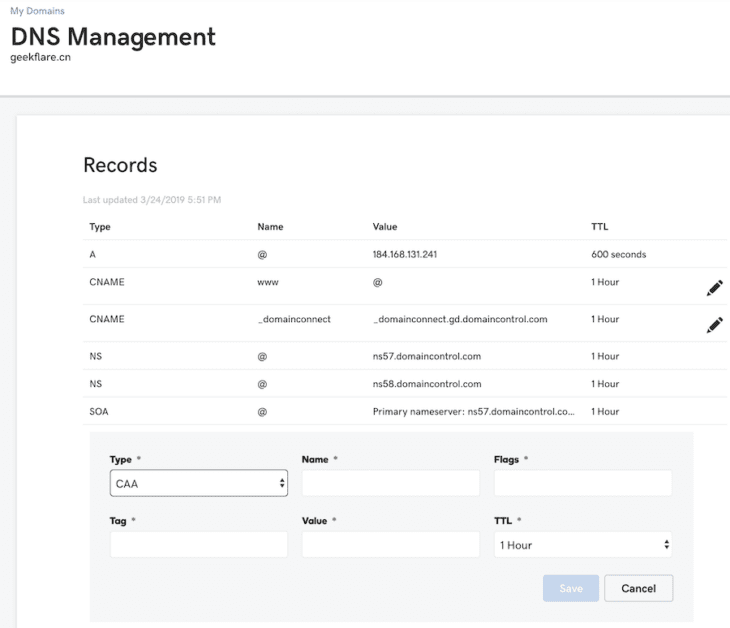Select the NS record ns57.domaincontrol.com
The width and height of the screenshot is (730, 628).
coord(427,356)
